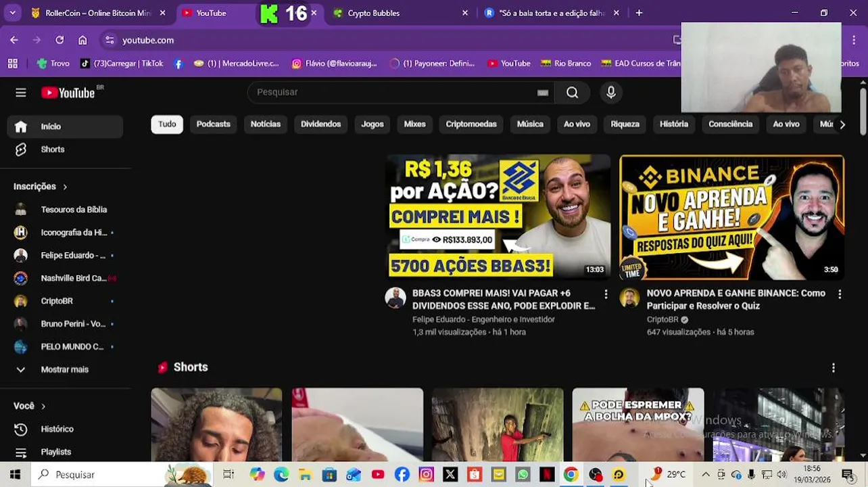This screenshot has height=487, width=868.
Task: Open Bruno Perini subscription channel
Action: [x=65, y=324]
